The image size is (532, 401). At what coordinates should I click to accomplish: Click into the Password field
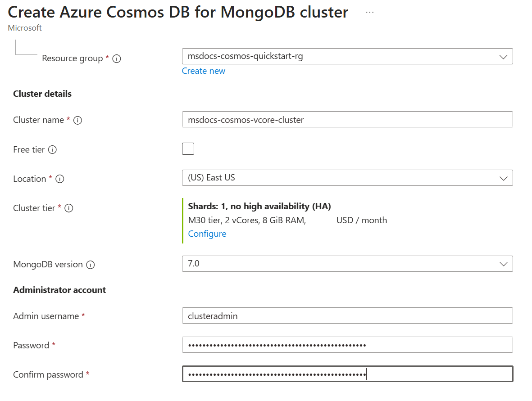point(347,345)
